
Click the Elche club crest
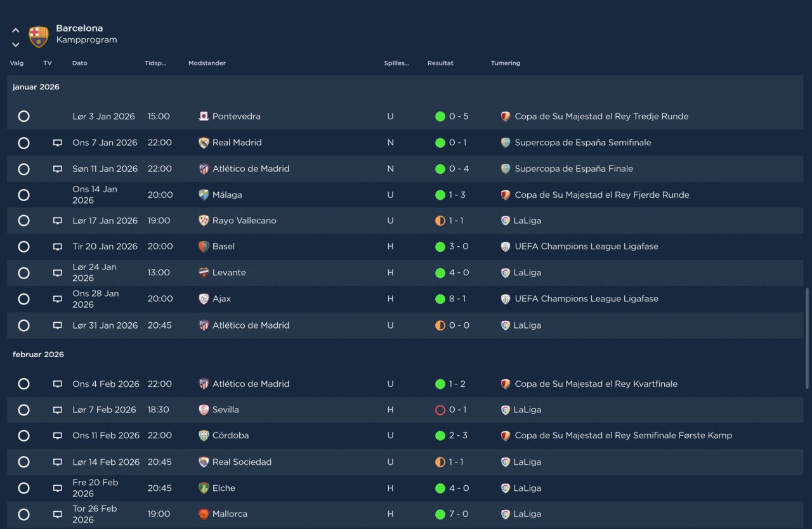204,488
